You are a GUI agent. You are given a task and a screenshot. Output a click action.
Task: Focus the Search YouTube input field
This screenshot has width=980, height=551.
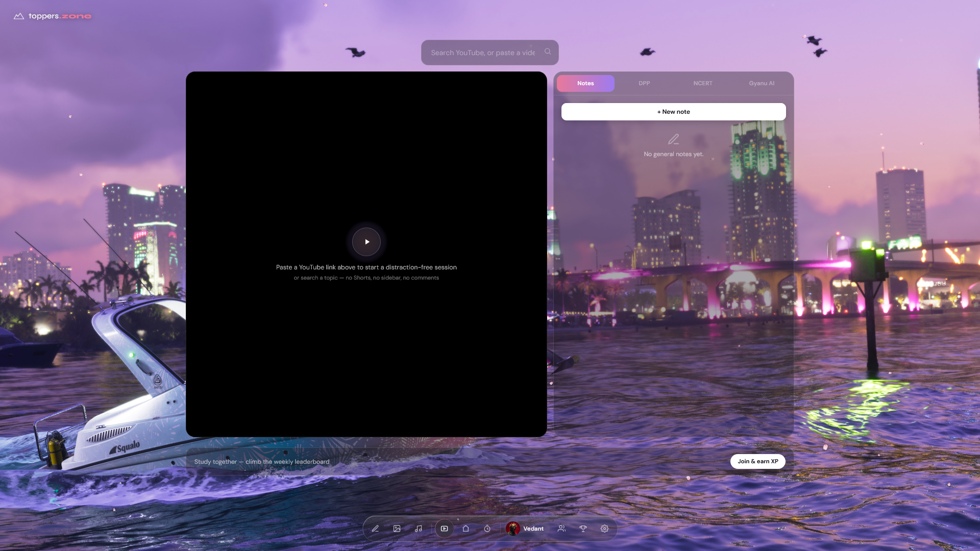483,53
